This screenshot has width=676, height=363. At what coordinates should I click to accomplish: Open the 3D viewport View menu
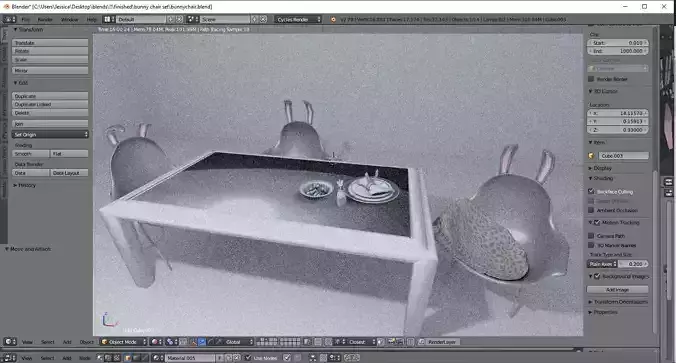(x=27, y=342)
